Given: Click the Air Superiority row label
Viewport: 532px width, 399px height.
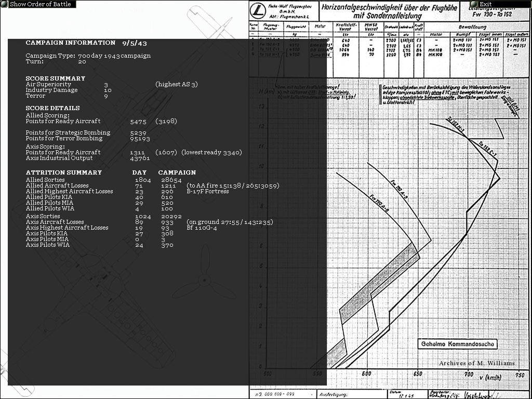Looking at the screenshot, I should [x=48, y=84].
